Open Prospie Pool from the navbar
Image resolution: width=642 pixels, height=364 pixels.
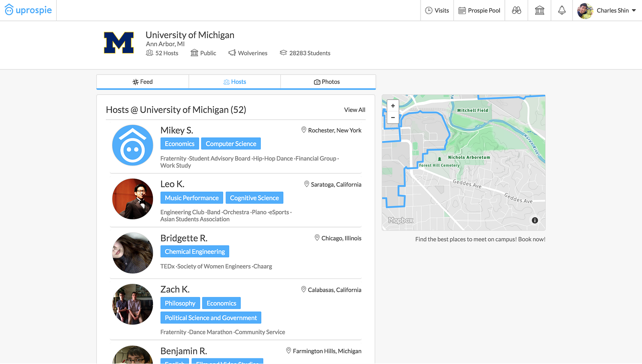click(479, 10)
